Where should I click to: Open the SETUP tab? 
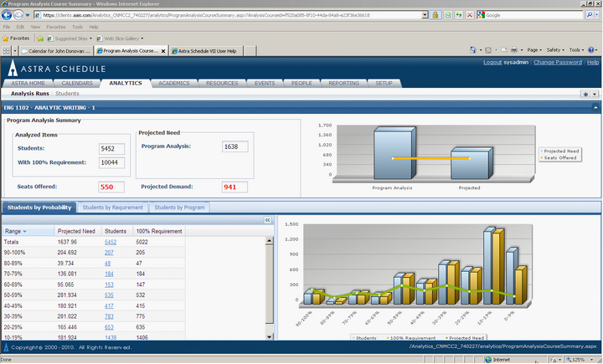pos(384,83)
